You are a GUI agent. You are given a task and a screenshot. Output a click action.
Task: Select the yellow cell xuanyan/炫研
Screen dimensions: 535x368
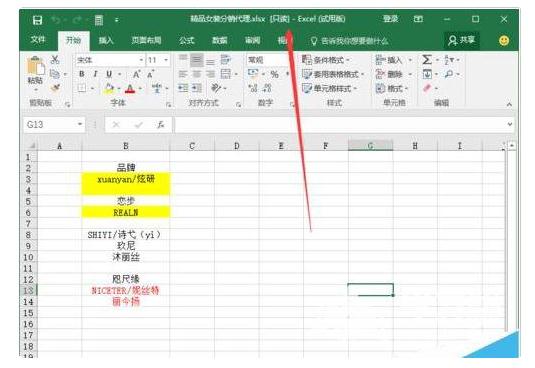point(126,179)
